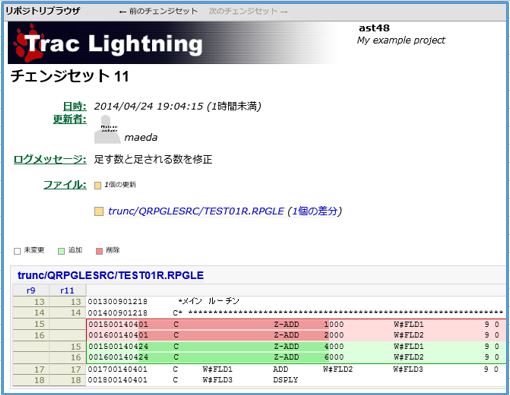The height and width of the screenshot is (395, 510).
Task: Go to 前のチェンジセット (previous changeset)
Action: coord(158,11)
